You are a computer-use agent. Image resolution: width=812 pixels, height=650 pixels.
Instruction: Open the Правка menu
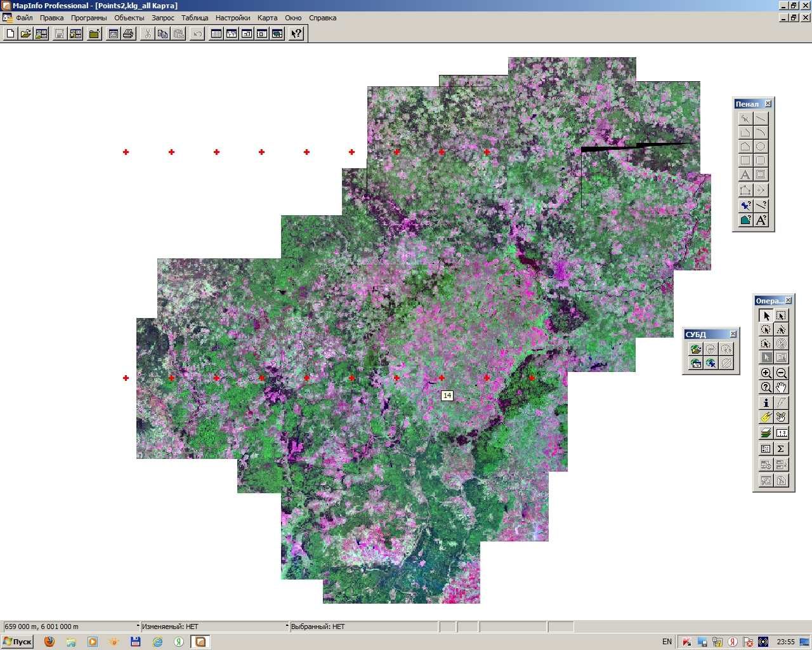[51, 18]
